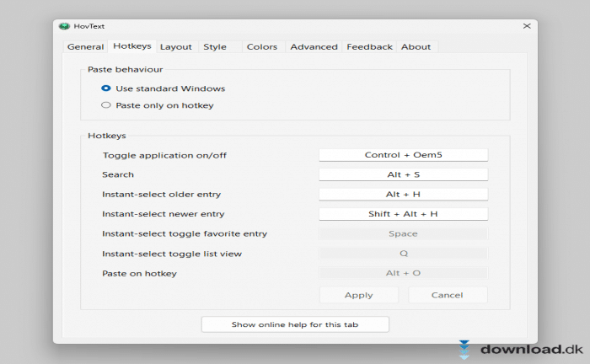Screen dimensions: 590x364
Task: Open the Colors tab
Action: point(262,47)
